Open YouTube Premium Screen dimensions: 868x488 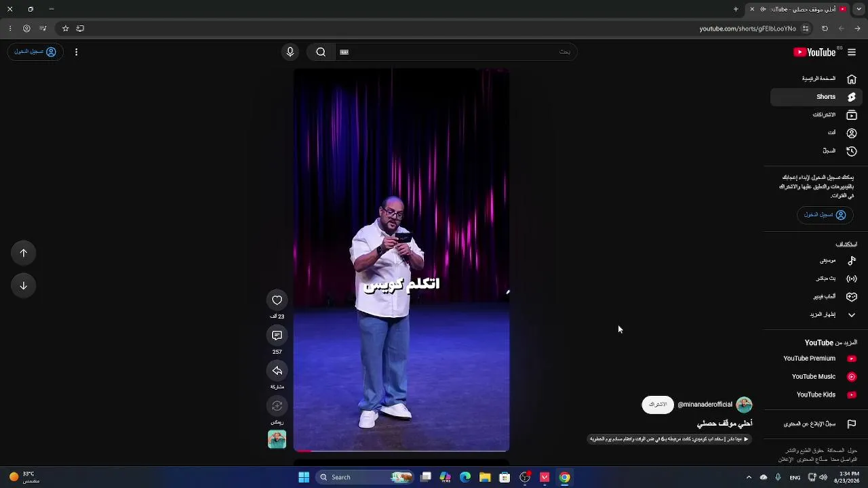coord(815,359)
